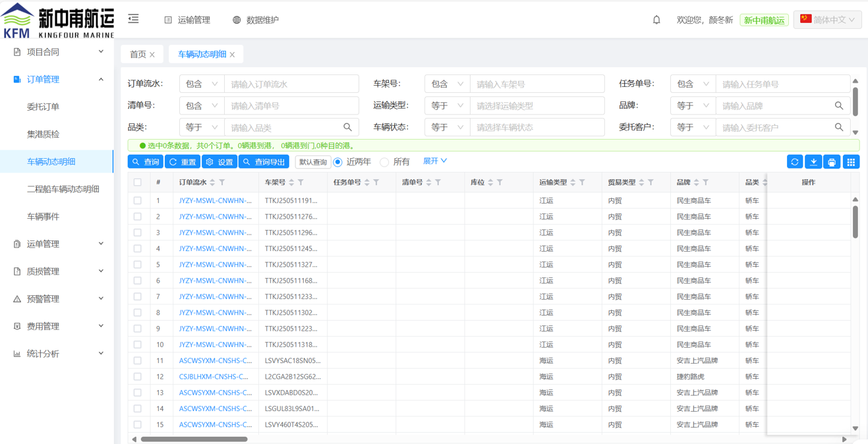868x444 pixels.
Task: Check the select-all checkbox in table header
Action: 137,182
